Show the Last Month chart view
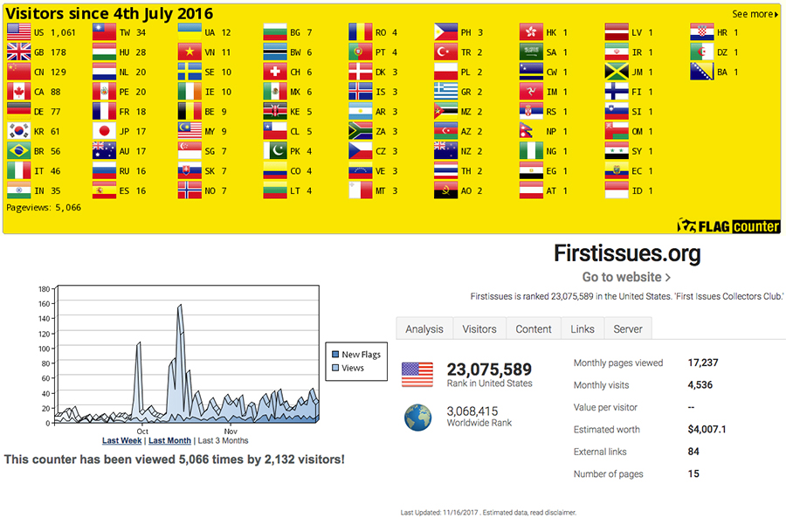Viewport: 786px width, 532px height. [170, 440]
